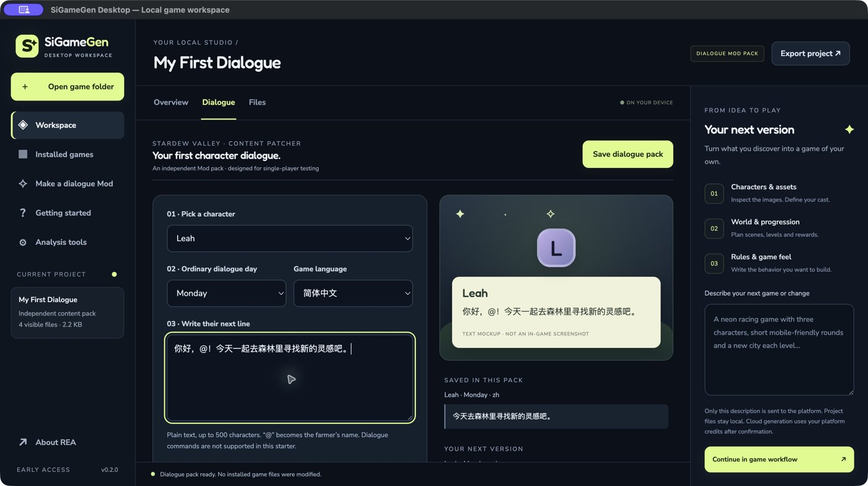Click the Leah avatar L badge
This screenshot has height=486, width=868.
pyautogui.click(x=556, y=248)
